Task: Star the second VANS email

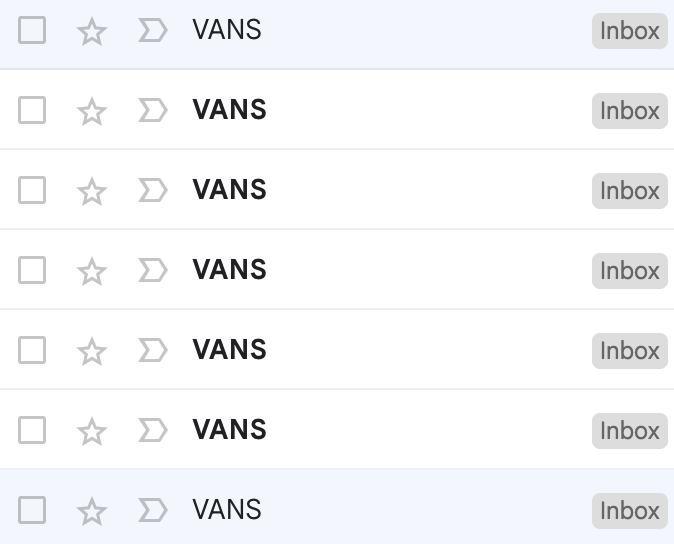Action: (x=92, y=111)
